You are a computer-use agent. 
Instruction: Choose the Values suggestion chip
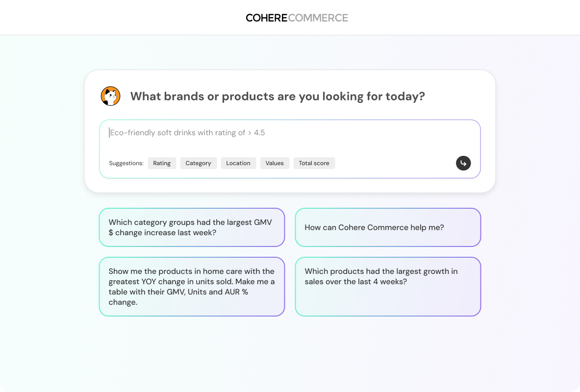(x=275, y=163)
